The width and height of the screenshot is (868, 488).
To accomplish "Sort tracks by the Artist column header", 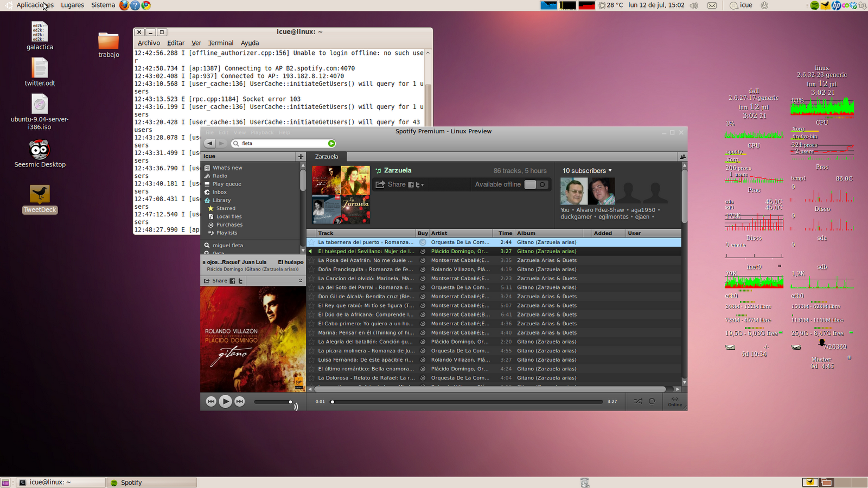I will (462, 233).
